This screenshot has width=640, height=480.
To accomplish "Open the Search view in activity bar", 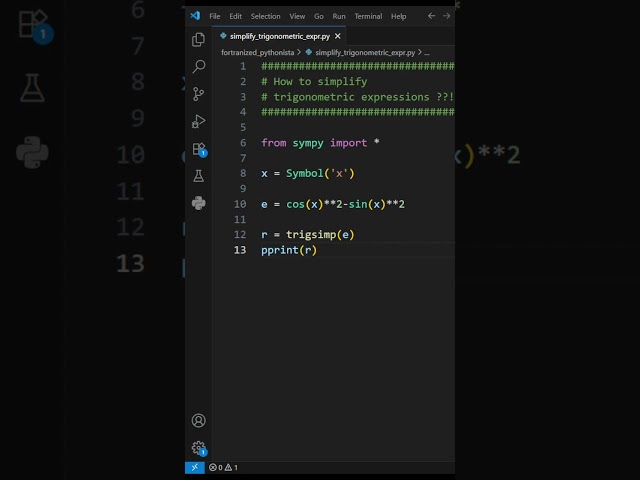I will tap(198, 67).
